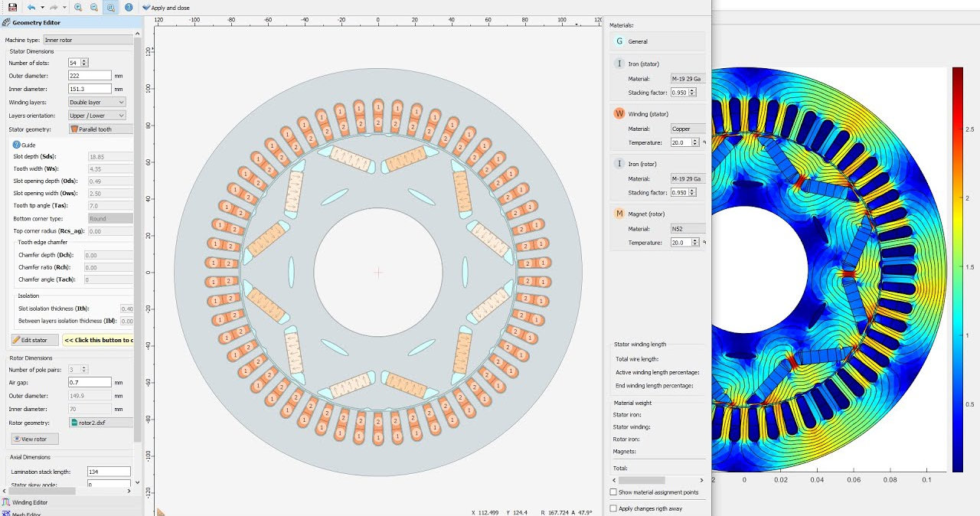Viewport: 980px width, 516px height.
Task: Click the Guide info icon
Action: click(17, 145)
